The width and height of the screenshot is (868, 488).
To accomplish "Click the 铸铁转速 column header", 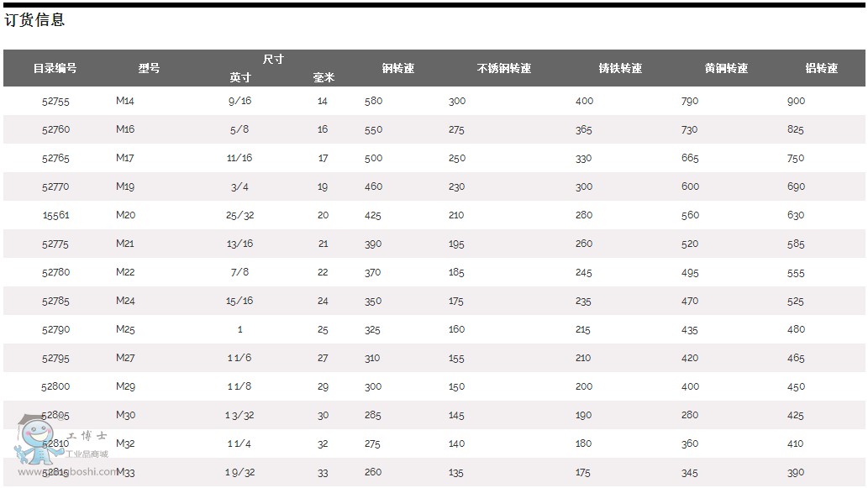I will coord(620,68).
